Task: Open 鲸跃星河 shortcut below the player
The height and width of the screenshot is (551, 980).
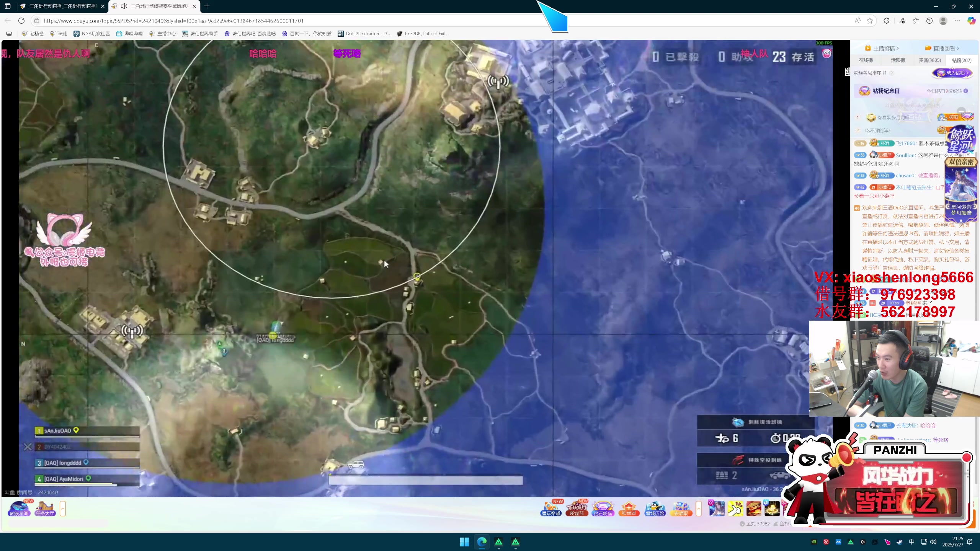Action: (x=19, y=509)
